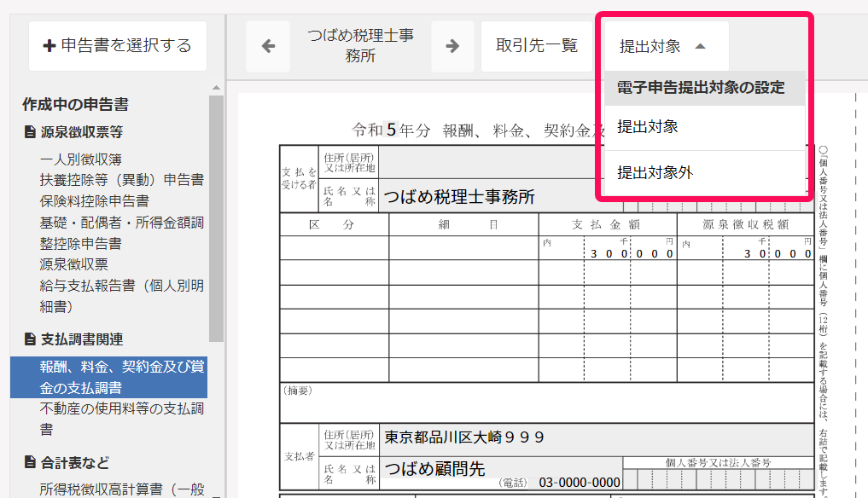The width and height of the screenshot is (868, 498).
Task: Go to previous client with left arrow
Action: point(268,46)
